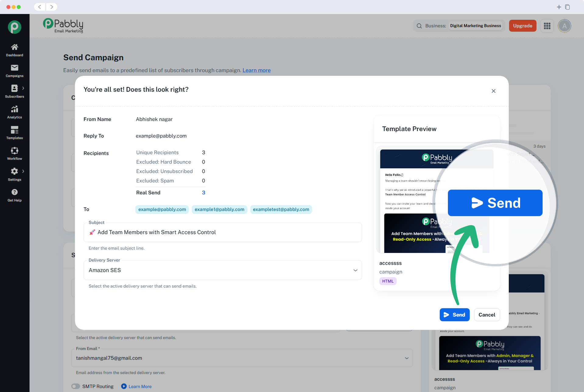Switch business via Digital Marketing Business selector

(476, 26)
